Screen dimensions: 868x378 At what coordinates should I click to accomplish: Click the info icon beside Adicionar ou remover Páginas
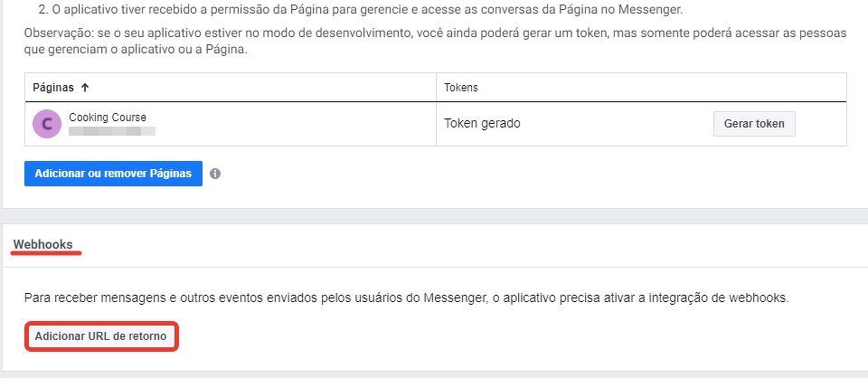click(x=215, y=174)
